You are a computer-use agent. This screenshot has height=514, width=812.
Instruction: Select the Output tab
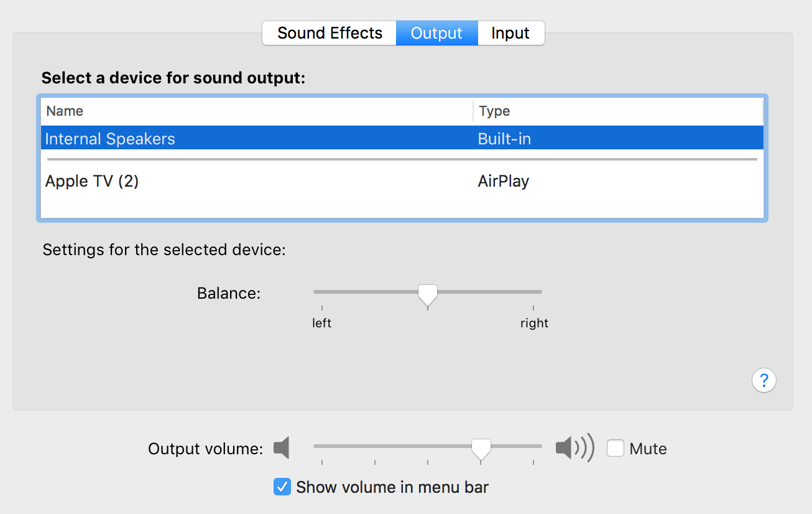pyautogui.click(x=436, y=33)
